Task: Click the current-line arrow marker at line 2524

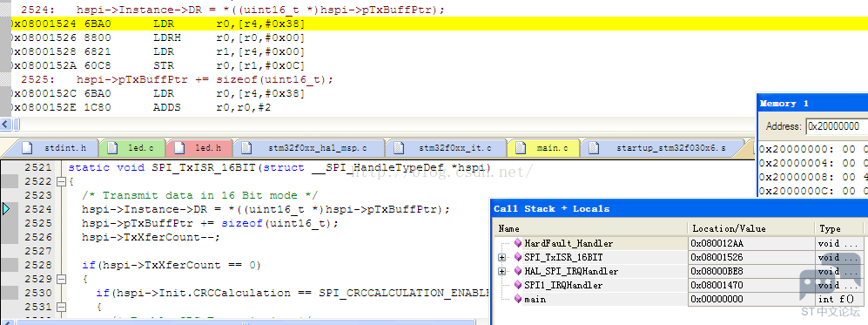Action: click(x=6, y=209)
